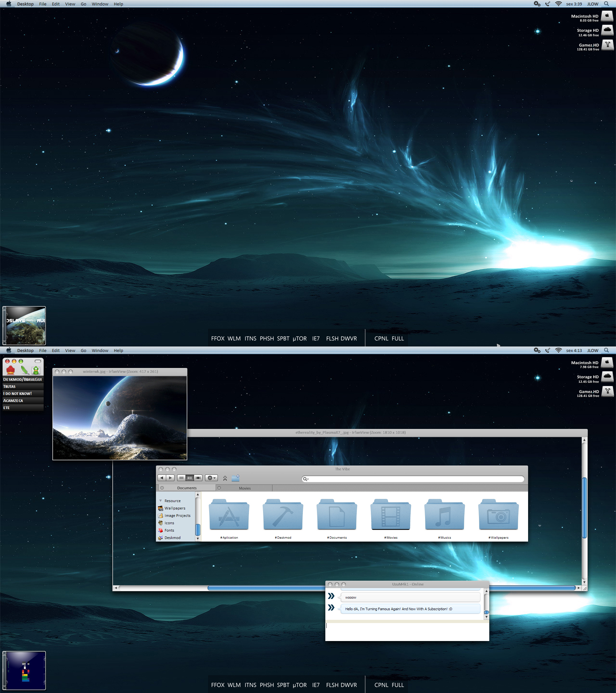Image resolution: width=616 pixels, height=693 pixels.
Task: Open the #Movies film-strip folder
Action: point(390,514)
